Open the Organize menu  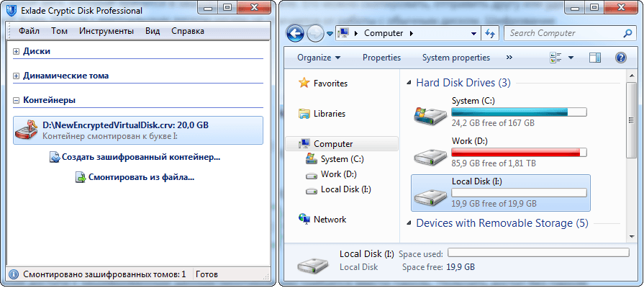coord(319,58)
